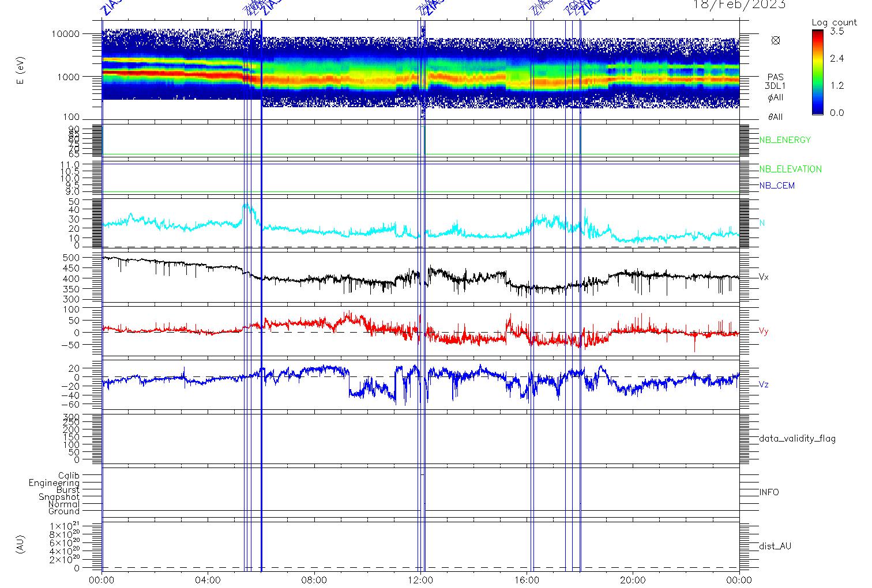Click the 2×10²⁰ tick on dist axis
Image resolution: width=872 pixels, height=588 pixels.
(x=65, y=560)
